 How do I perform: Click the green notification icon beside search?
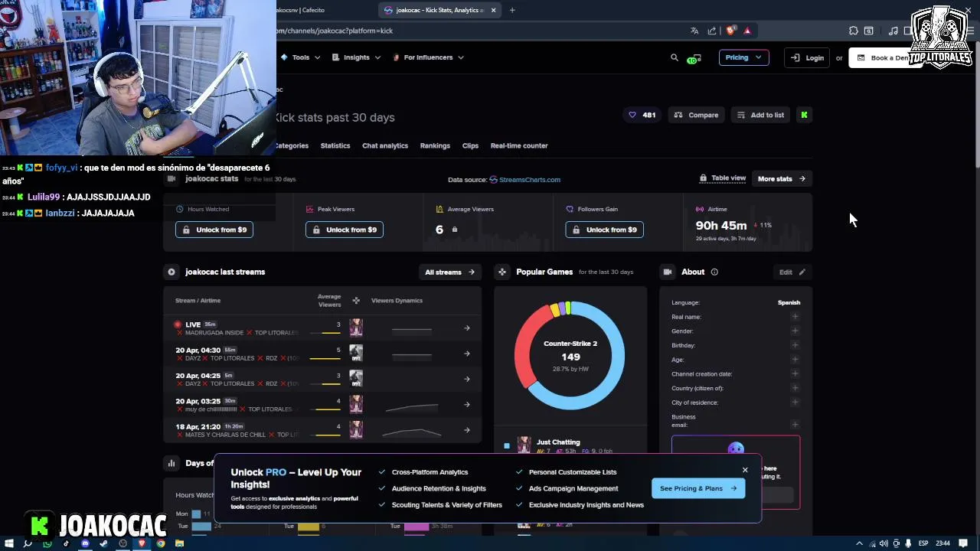693,58
